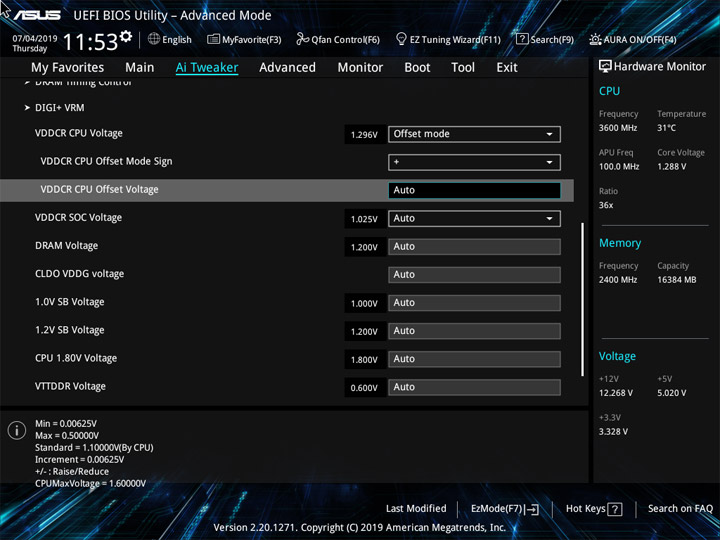
Task: Click the 07/04/2019 date
Action: pos(35,39)
